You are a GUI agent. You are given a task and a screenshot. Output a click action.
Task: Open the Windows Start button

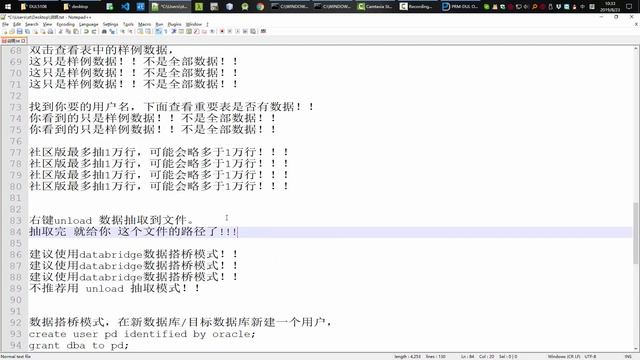click(x=8, y=7)
